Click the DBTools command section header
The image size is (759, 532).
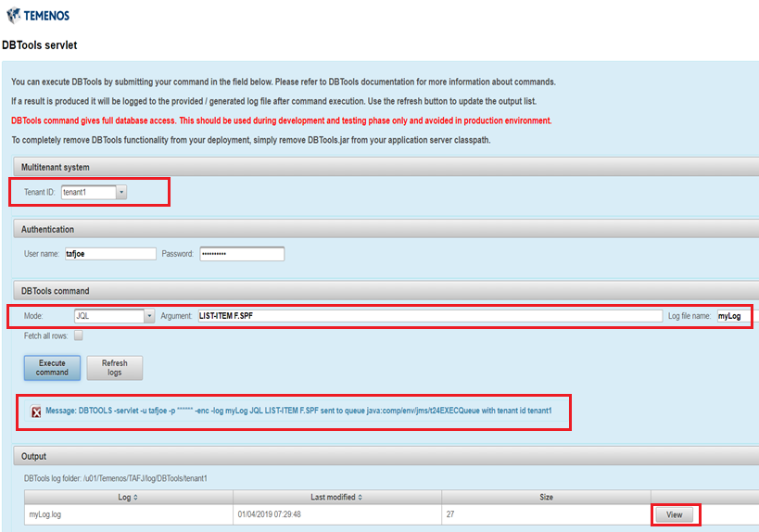[x=57, y=291]
